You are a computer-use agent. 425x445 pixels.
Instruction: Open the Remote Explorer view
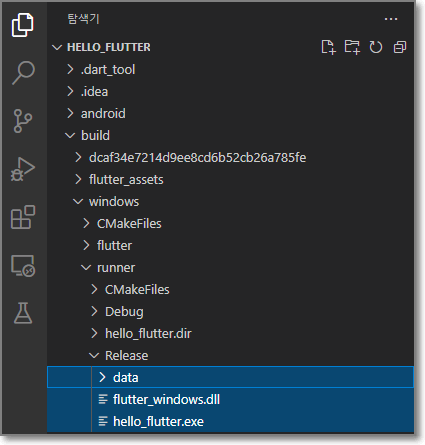[23, 266]
